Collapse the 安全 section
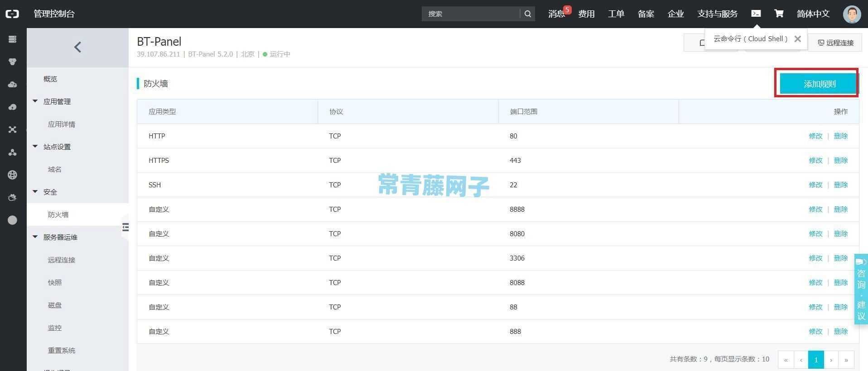Image resolution: width=868 pixels, height=371 pixels. (35, 192)
